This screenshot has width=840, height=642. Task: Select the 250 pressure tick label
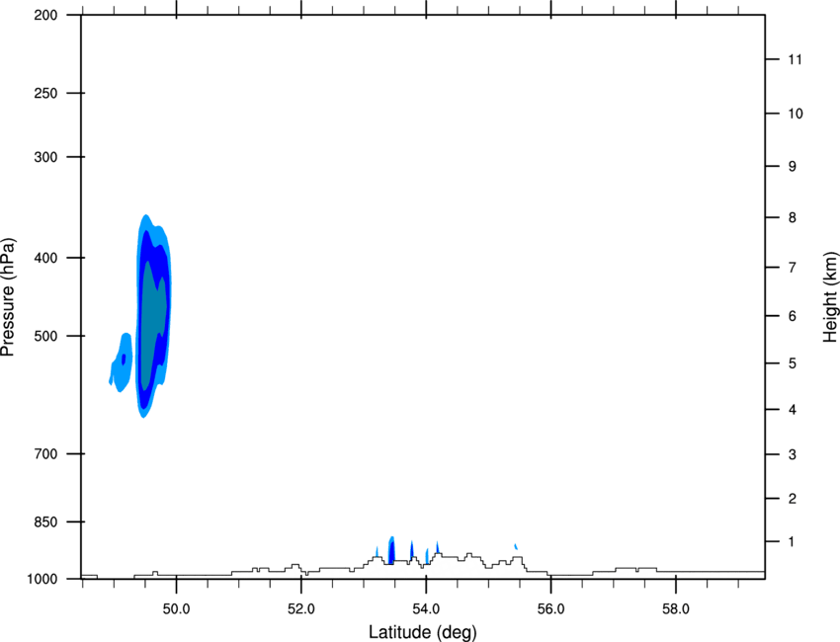(x=45, y=93)
